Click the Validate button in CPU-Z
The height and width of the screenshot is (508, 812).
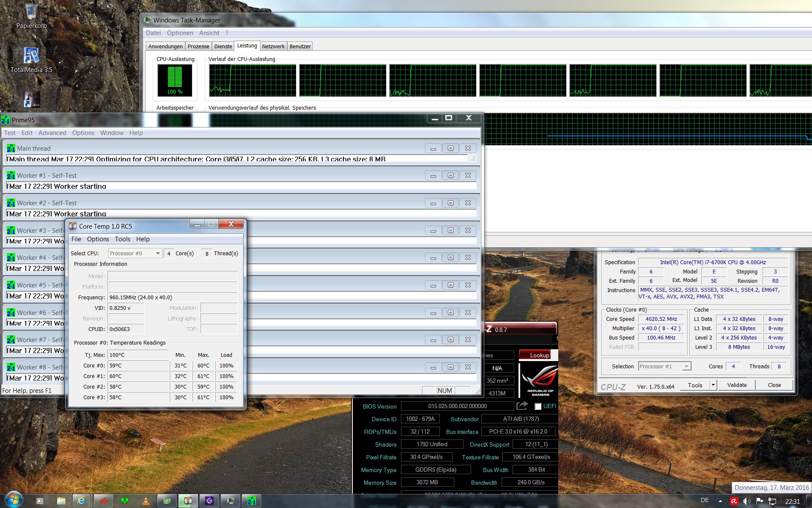(x=737, y=385)
